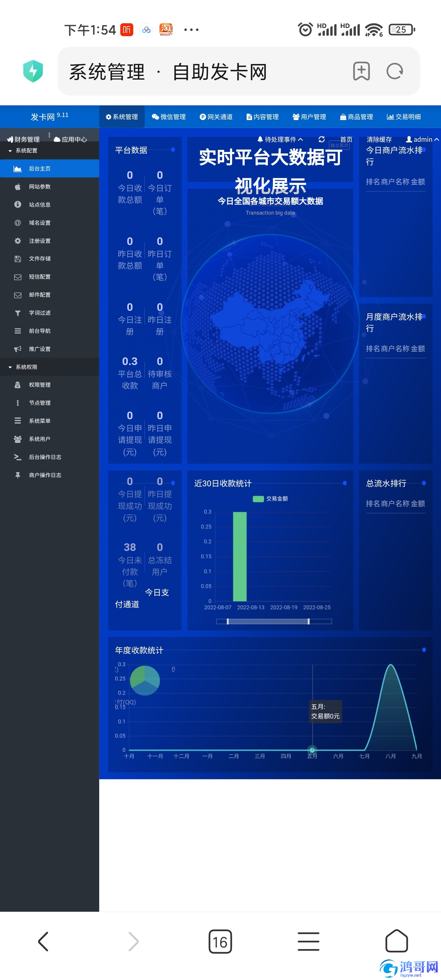Image resolution: width=441 pixels, height=980 pixels.
Task: Switch to 财务管理 sidebar tab
Action: point(23,140)
